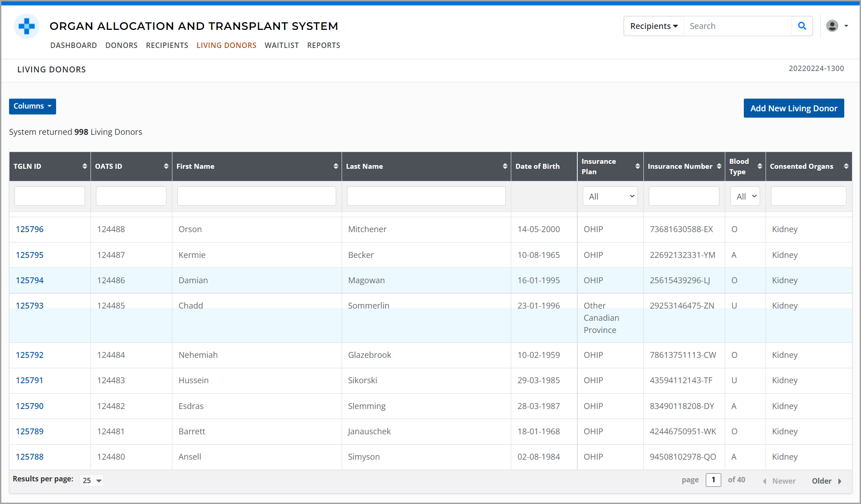Open the Reports navigation item
This screenshot has height=504, width=861.
[x=323, y=45]
